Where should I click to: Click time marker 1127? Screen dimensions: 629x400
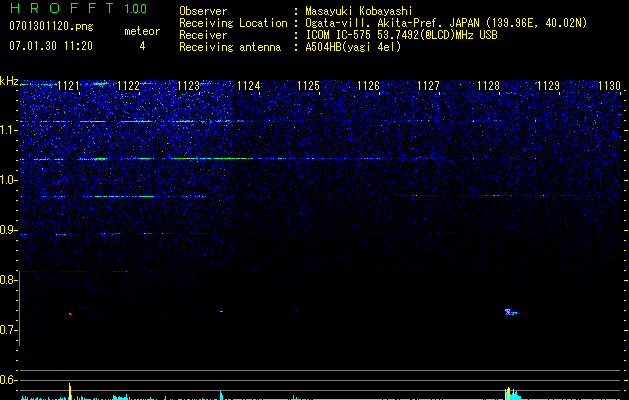(x=428, y=86)
